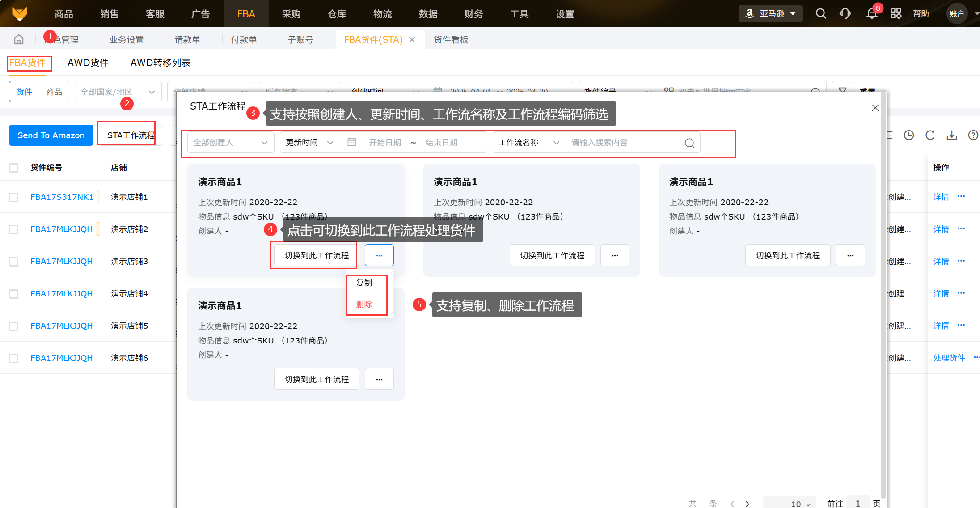This screenshot has height=508, width=980.
Task: Open the 工作流名称 search type dropdown
Action: 529,143
